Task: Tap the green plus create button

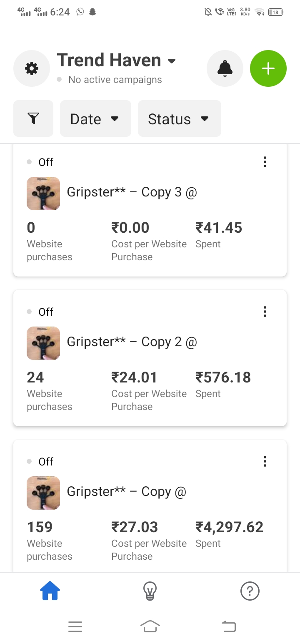Action: (x=268, y=68)
